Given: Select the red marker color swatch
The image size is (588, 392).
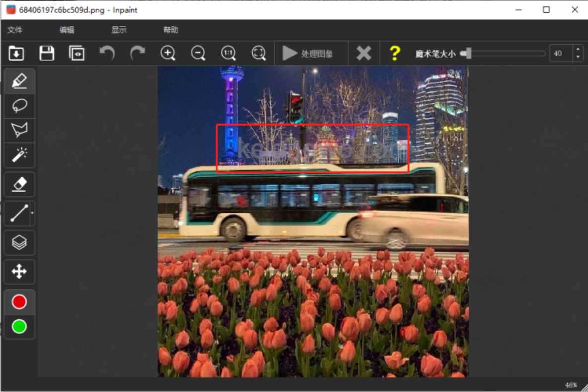Looking at the screenshot, I should pos(19,301).
